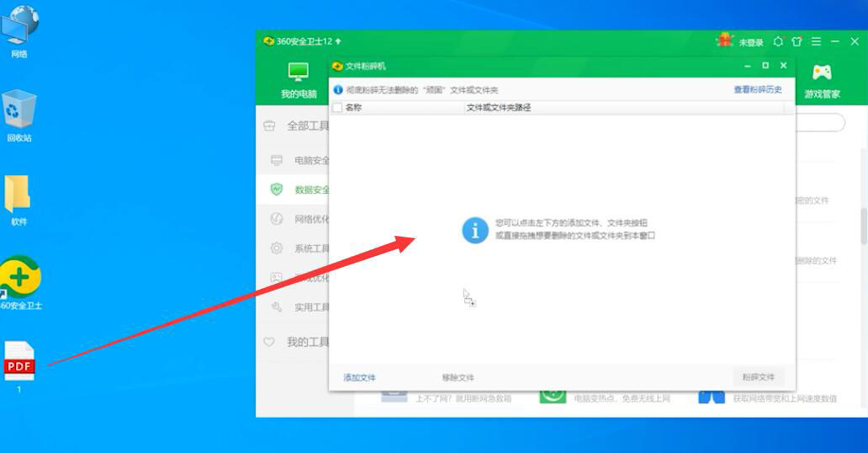
Task: Click the 粉碎文件 button
Action: click(x=759, y=377)
